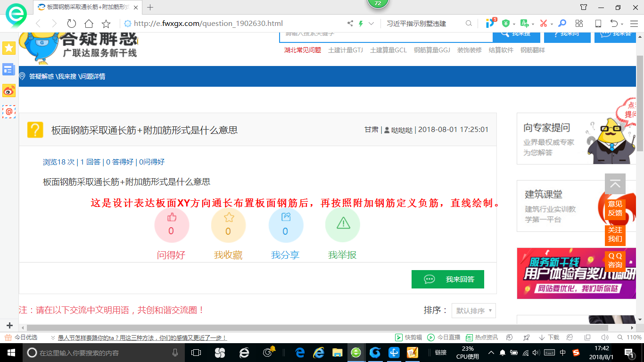Expand dropdown arrow next to scissors icon
Image resolution: width=644 pixels, height=362 pixels.
(552, 24)
